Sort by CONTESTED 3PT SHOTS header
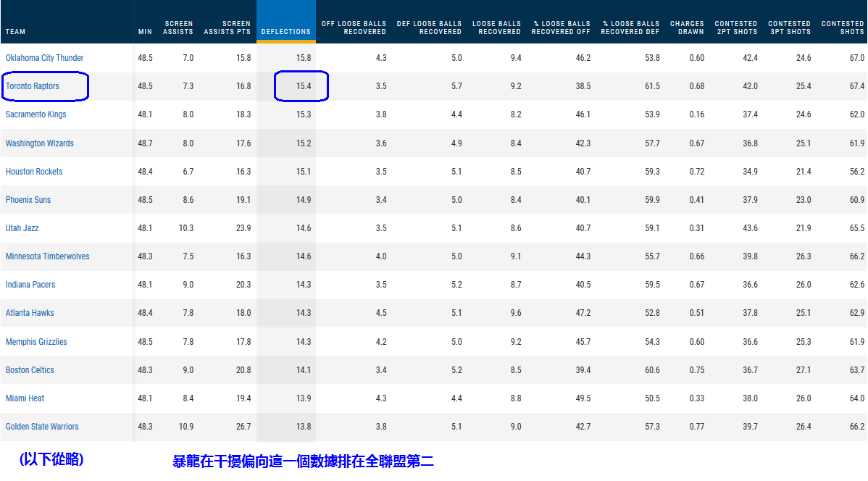868x481 pixels. tap(790, 28)
